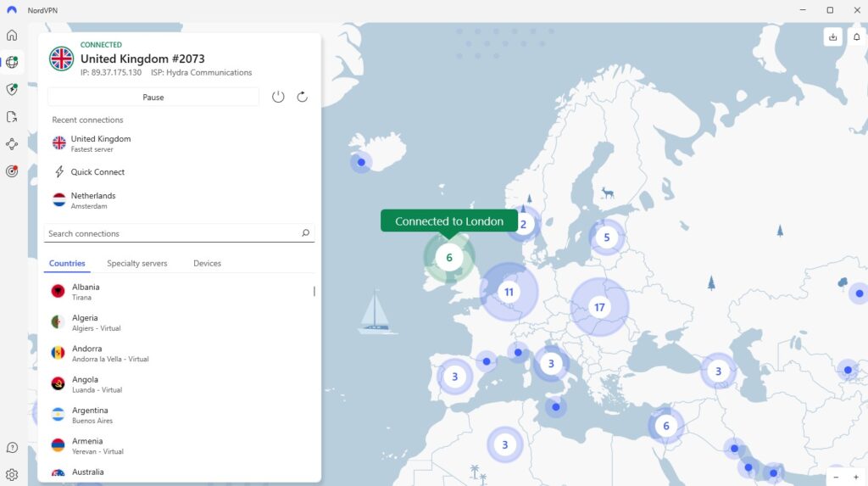
Task: Click the United Kingdom #2073 server name
Action: (x=142, y=59)
